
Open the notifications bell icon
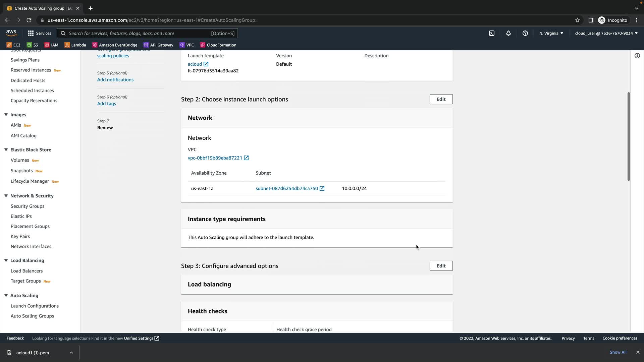point(508,33)
